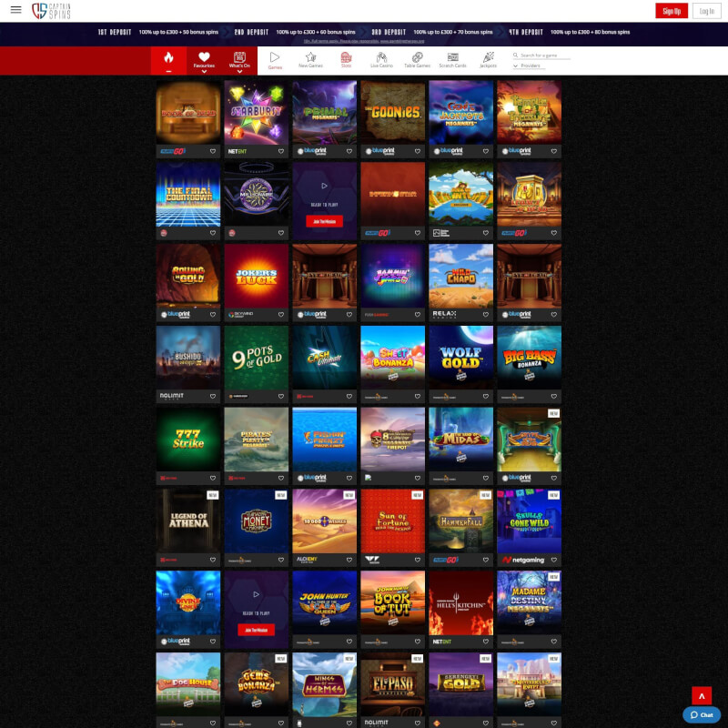Screen dimensions: 728x728
Task: Favourite the Starburst game with heart
Action: pos(280,151)
